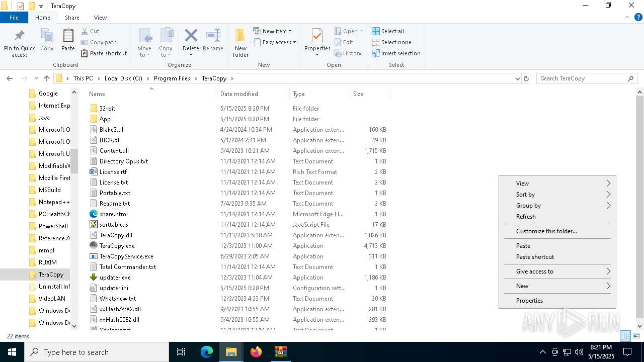Switch to the View ribbon tab
Viewport: 644px width, 362px height.
point(100,18)
